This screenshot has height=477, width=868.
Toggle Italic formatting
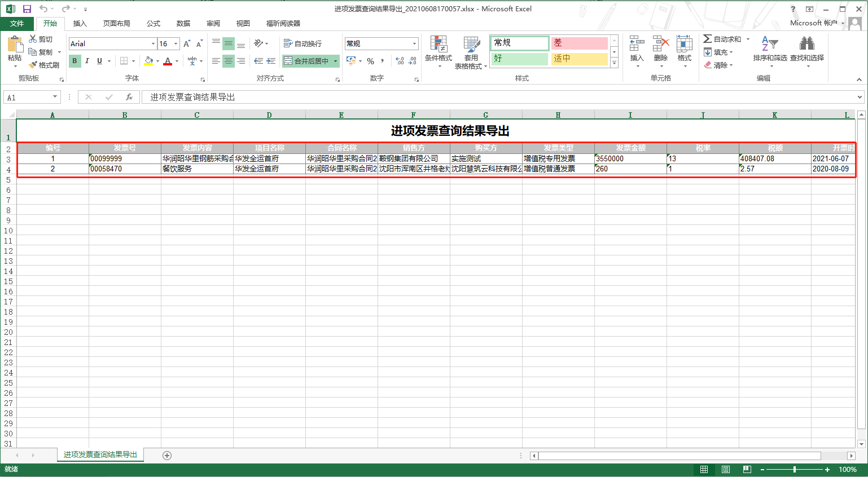click(87, 61)
